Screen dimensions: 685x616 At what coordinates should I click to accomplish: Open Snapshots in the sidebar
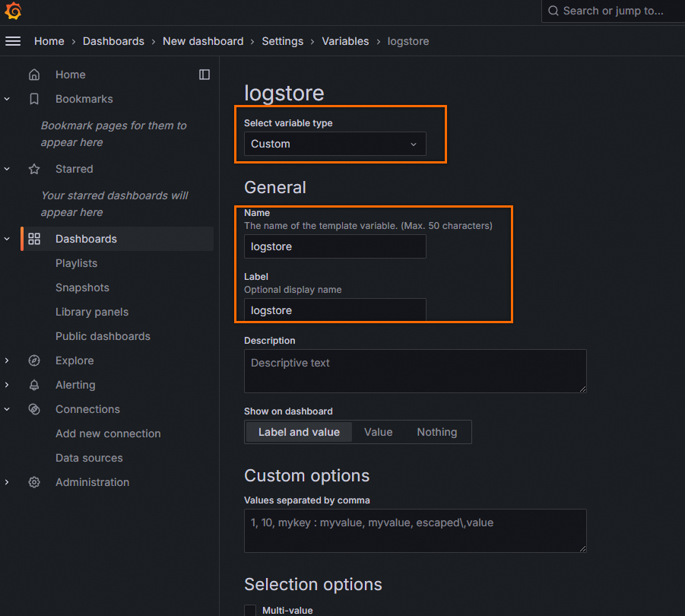82,287
